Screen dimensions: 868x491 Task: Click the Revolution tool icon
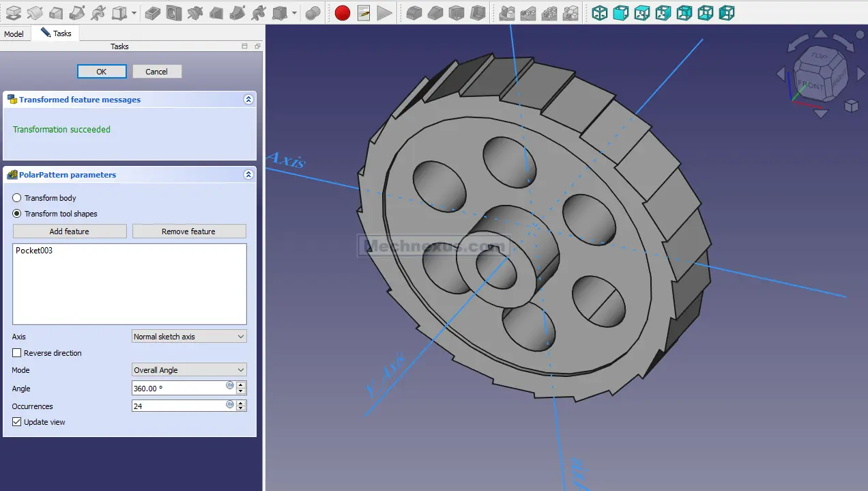pos(34,12)
